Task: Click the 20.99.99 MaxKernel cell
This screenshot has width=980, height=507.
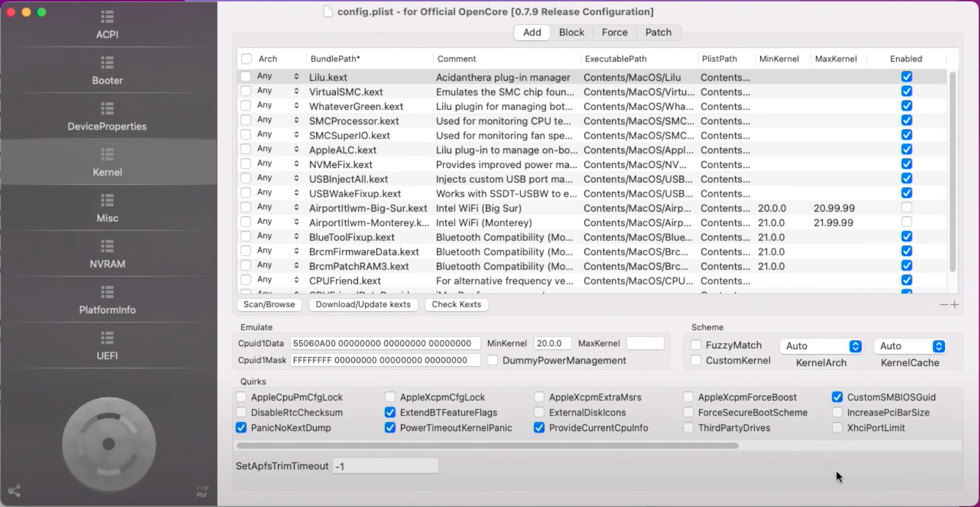Action: tap(834, 208)
